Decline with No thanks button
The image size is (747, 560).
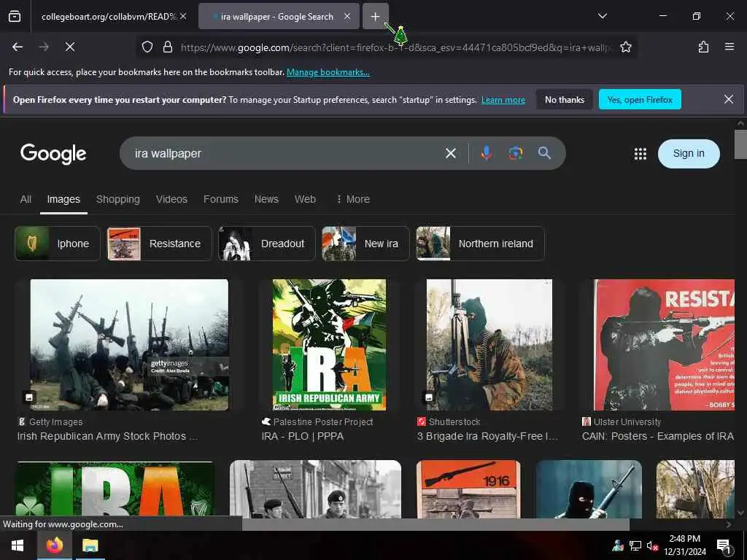[x=565, y=99]
